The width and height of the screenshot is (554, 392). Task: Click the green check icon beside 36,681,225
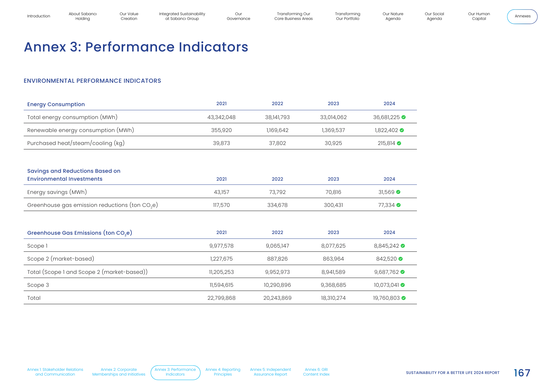pos(403,117)
